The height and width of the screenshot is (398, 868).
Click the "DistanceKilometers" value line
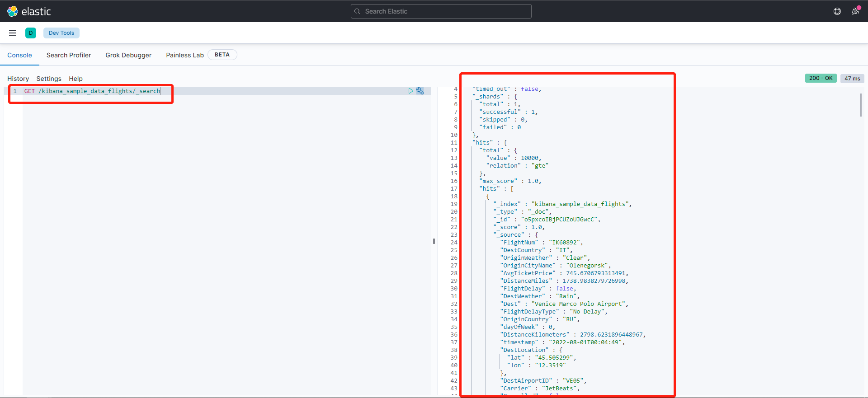[573, 335]
